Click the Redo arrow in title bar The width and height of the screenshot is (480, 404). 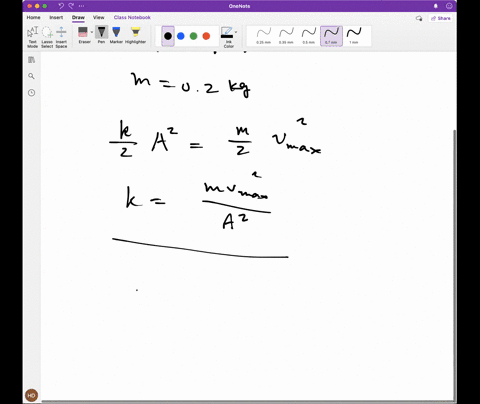pos(71,6)
